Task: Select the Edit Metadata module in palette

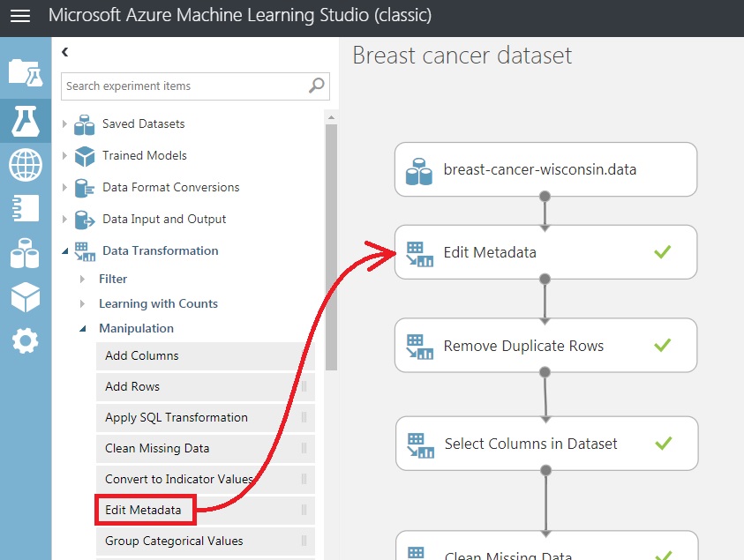Action: [x=206, y=510]
